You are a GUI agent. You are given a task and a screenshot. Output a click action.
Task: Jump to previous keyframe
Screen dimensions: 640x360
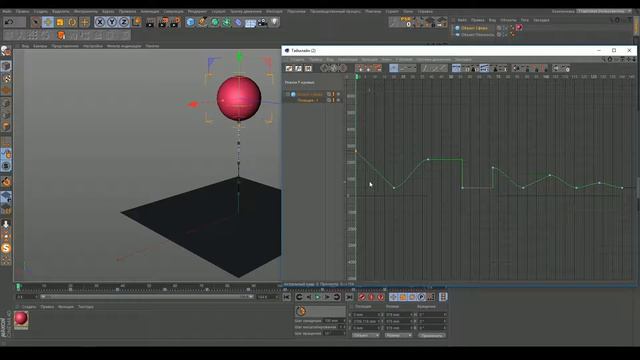(299, 297)
